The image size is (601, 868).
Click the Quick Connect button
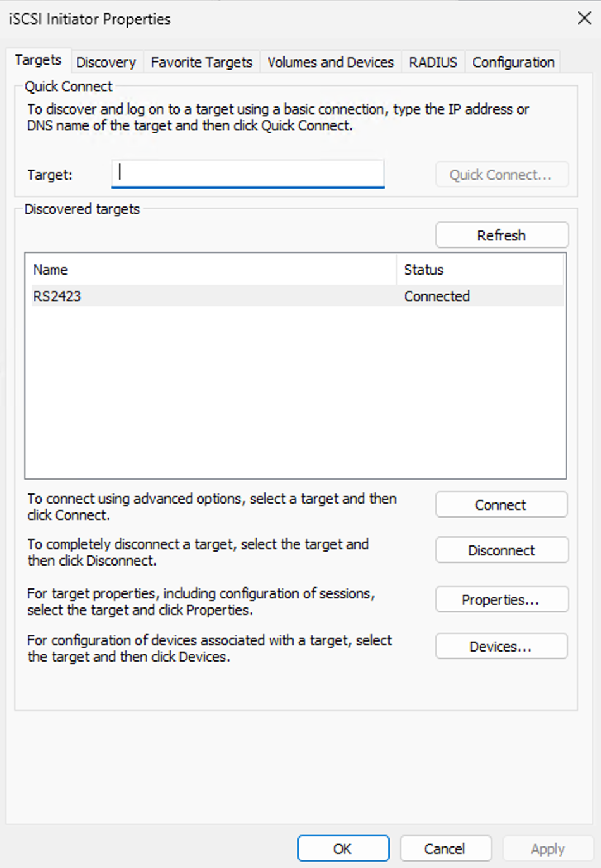pyautogui.click(x=502, y=175)
